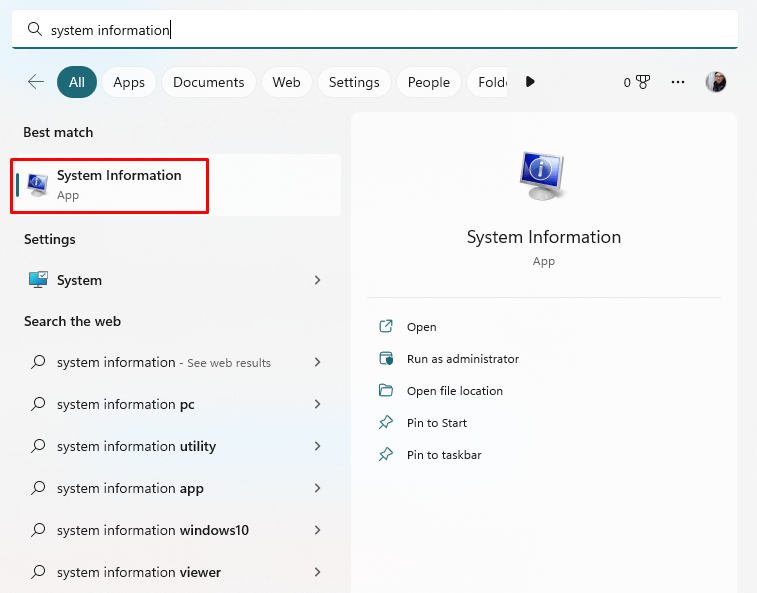Click the System Information app icon in best match

pos(38,184)
